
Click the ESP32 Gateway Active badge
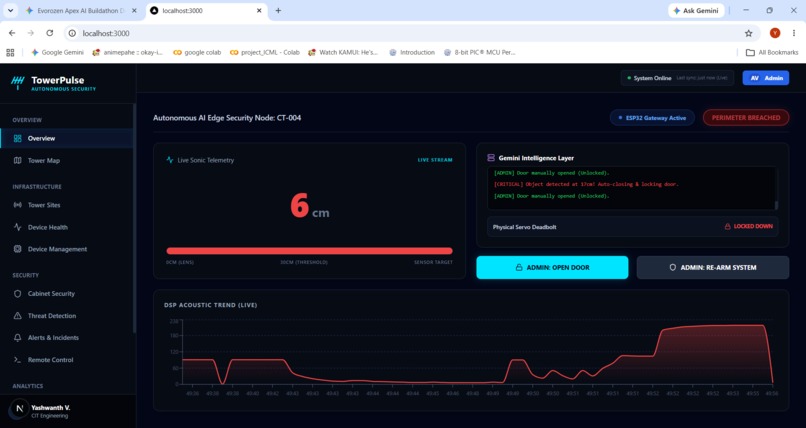(x=652, y=118)
